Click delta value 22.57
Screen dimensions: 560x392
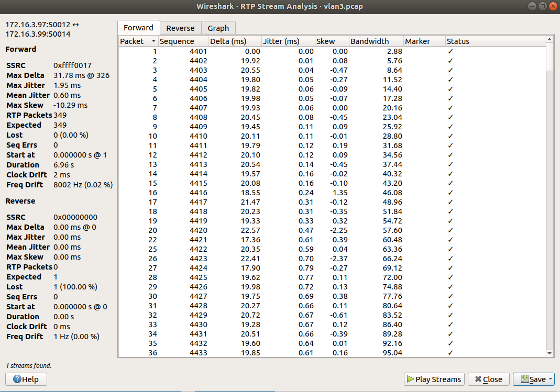(x=250, y=230)
